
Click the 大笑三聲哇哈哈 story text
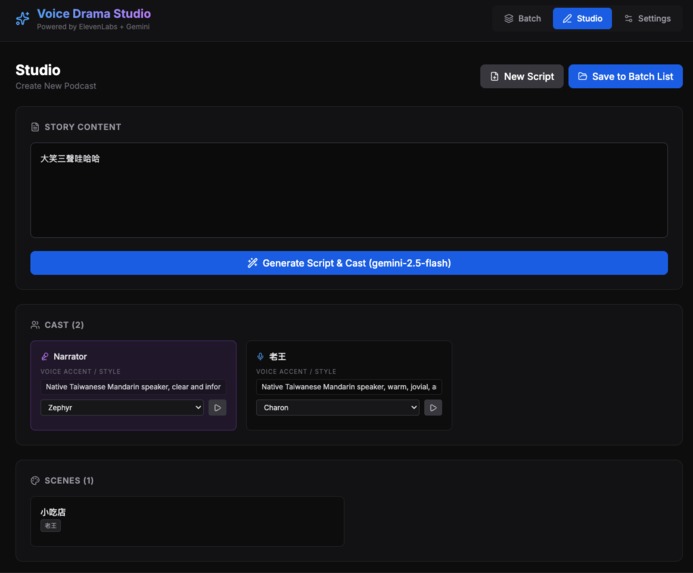tap(70, 159)
